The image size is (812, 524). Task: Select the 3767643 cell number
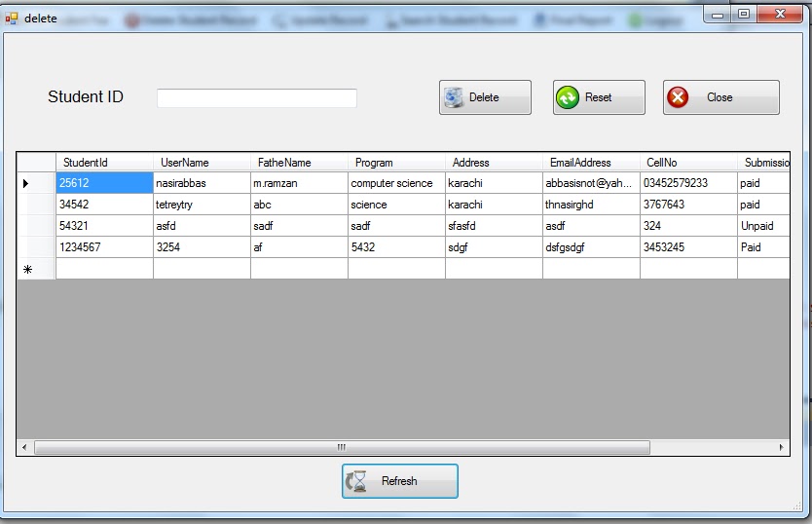tap(688, 205)
